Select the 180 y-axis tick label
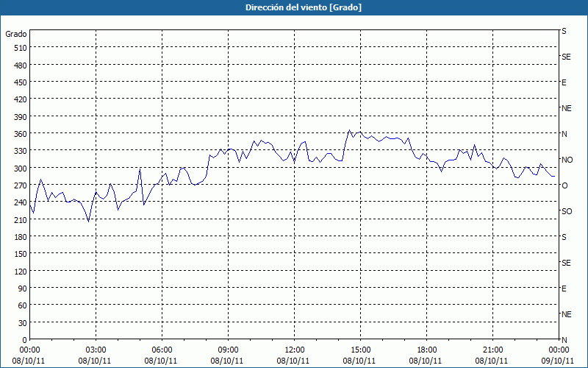This screenshot has width=588, height=368. [21, 237]
